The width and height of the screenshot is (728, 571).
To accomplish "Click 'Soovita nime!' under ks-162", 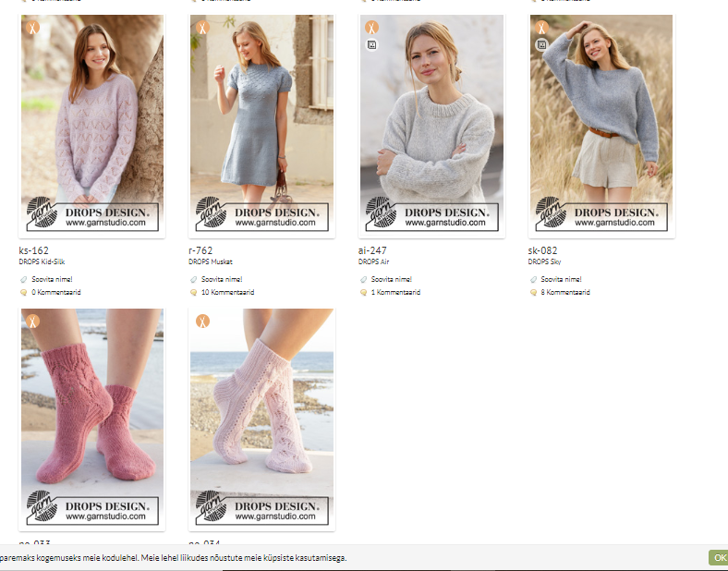I will click(52, 279).
